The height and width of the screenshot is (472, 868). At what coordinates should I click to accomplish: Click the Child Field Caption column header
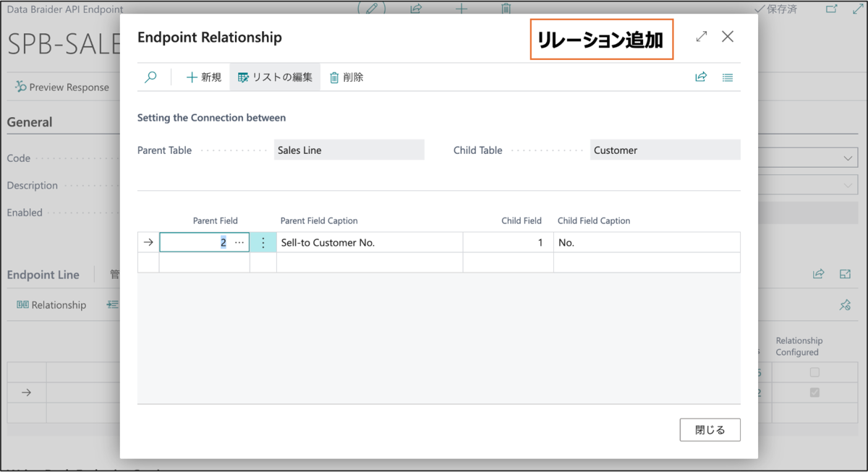[594, 220]
